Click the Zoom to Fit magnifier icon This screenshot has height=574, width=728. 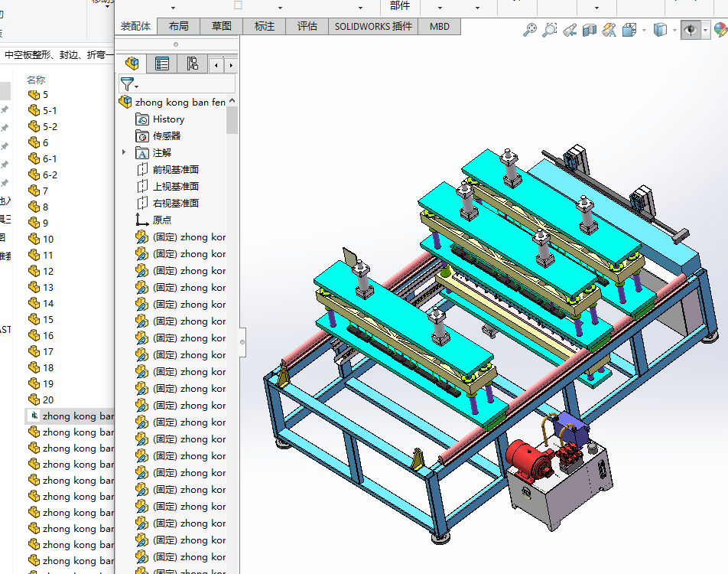[x=529, y=30]
